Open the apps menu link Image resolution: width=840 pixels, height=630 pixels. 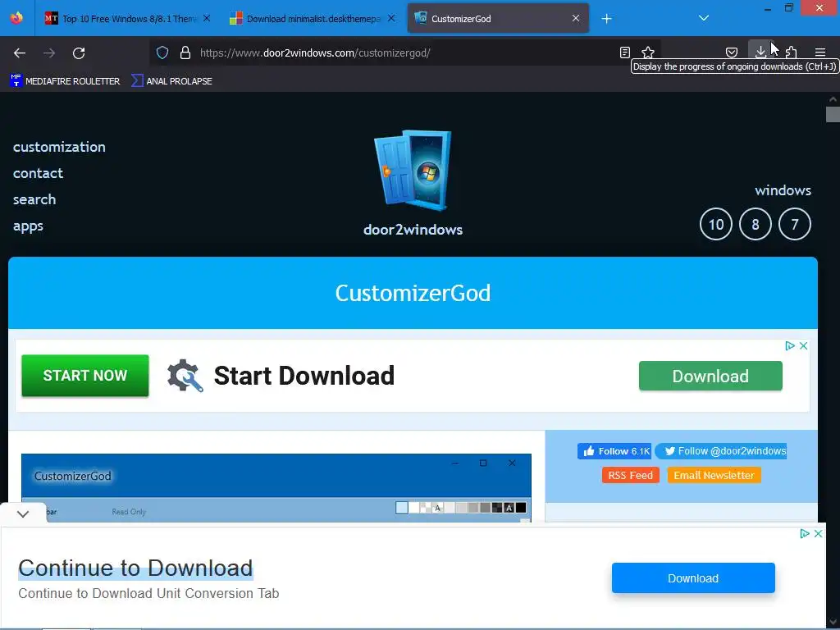(28, 226)
